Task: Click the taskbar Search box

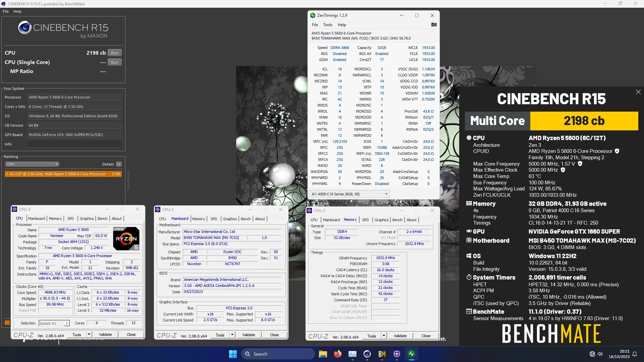Action: coord(278,354)
